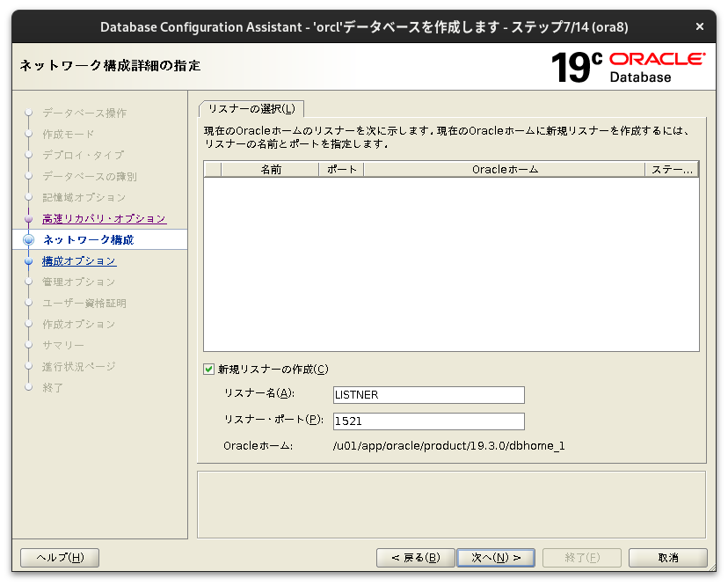
Task: Enable the new listener creation checkbox
Action: 208,369
